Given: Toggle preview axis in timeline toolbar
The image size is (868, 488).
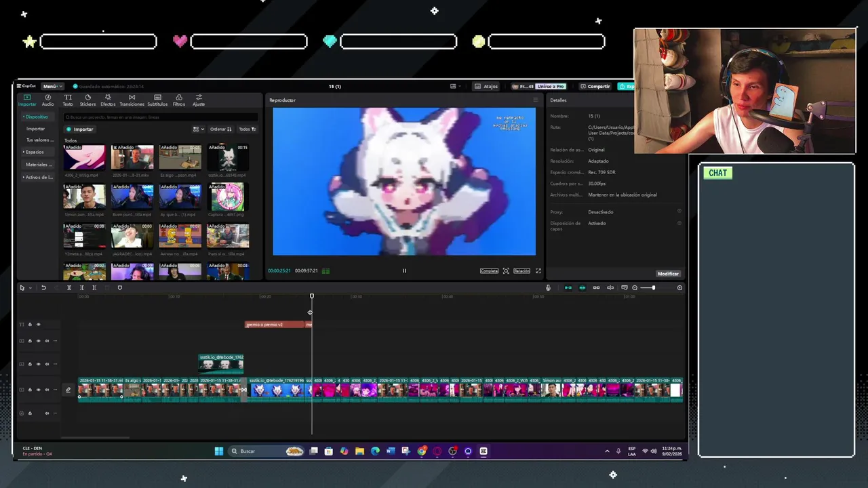Looking at the screenshot, I should 610,288.
